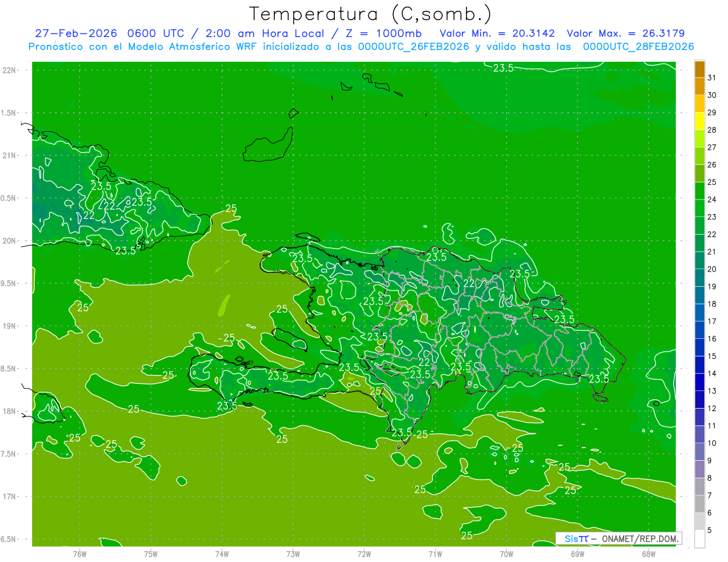Click the 8.5N latitude axis label
The width and height of the screenshot is (728, 562).
(9, 369)
